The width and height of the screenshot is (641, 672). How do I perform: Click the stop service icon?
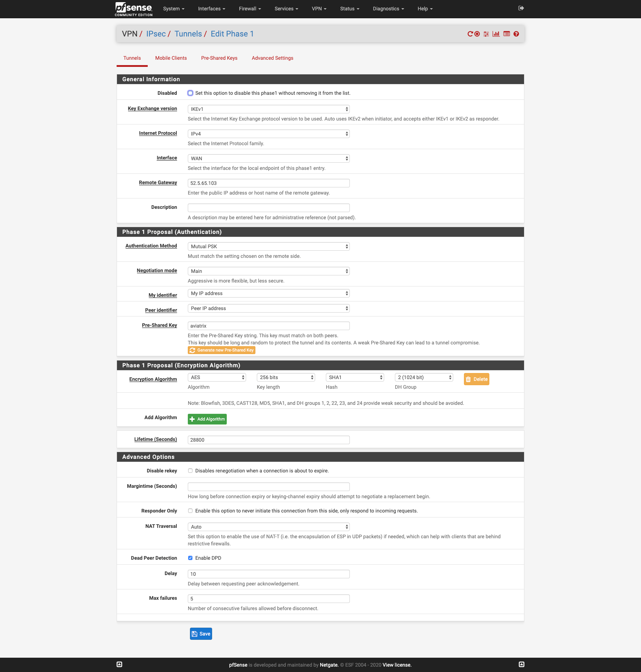[477, 34]
